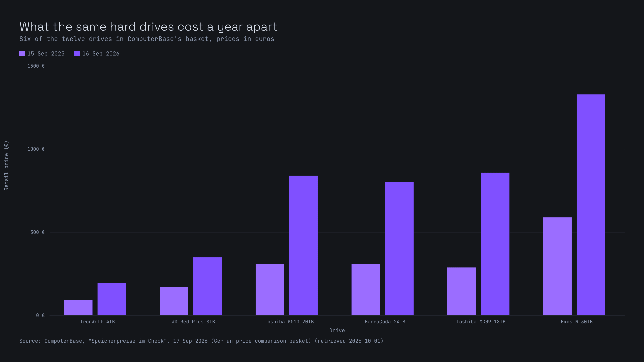Screen dimensions: 644x362
Task: Click the 'BarraCuda 24TB' axis label
Action: tap(385, 322)
